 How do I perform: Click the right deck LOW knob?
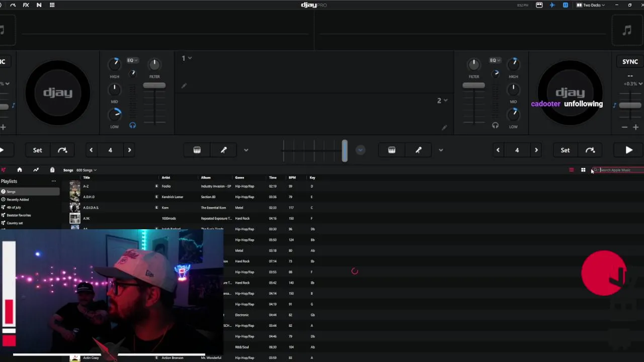(x=513, y=114)
